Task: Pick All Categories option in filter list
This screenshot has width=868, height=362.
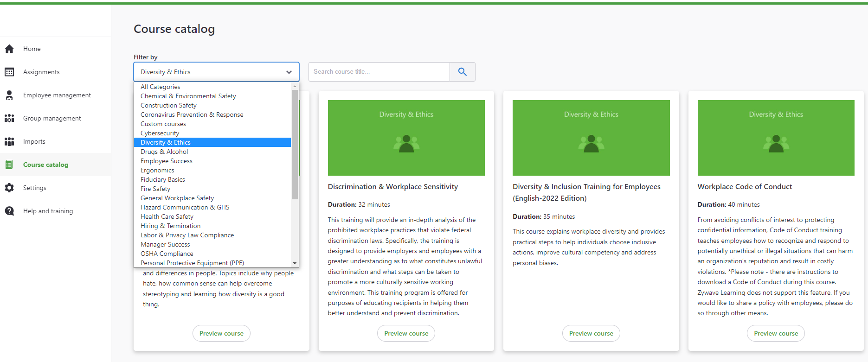Action: [160, 87]
